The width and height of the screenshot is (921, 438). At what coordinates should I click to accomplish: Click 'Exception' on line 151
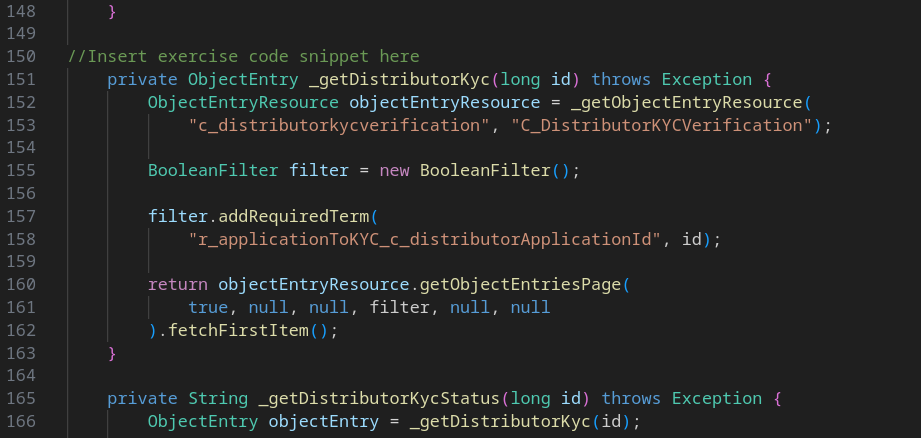(x=707, y=79)
